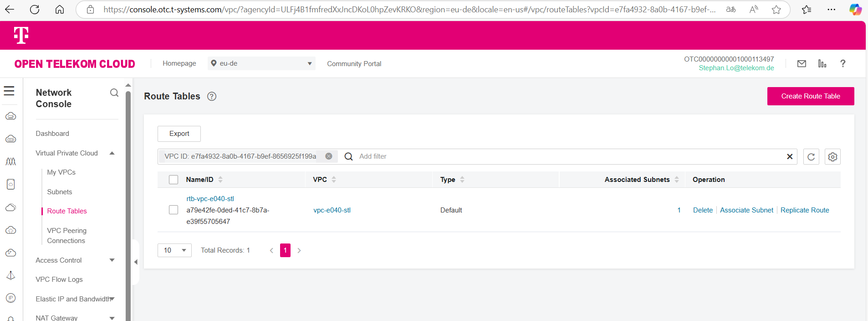Click Create Route Table button
This screenshot has height=321, width=868.
(811, 96)
